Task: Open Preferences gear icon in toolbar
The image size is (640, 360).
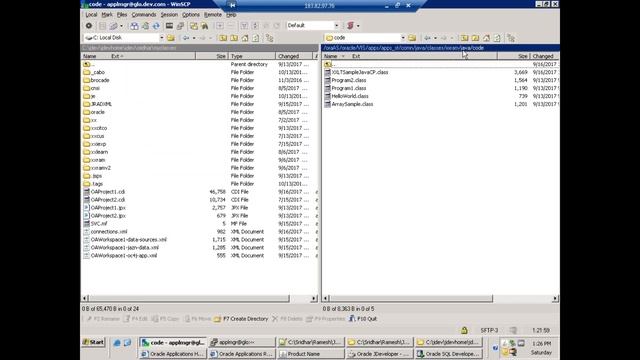Action: (x=89, y=26)
